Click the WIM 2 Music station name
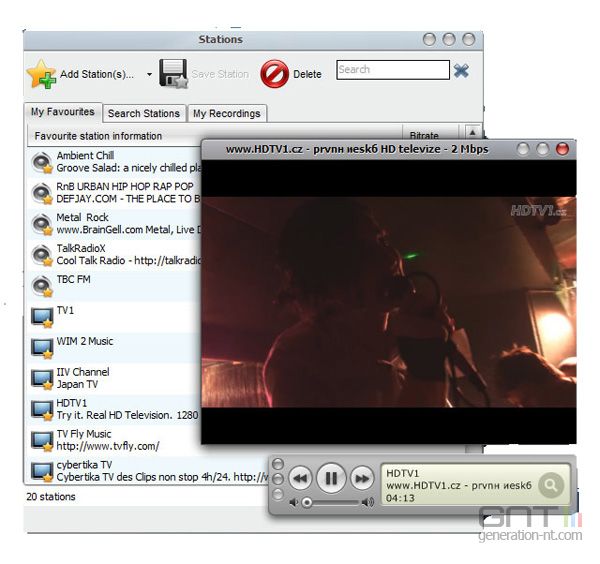This screenshot has height=564, width=600. [x=85, y=341]
